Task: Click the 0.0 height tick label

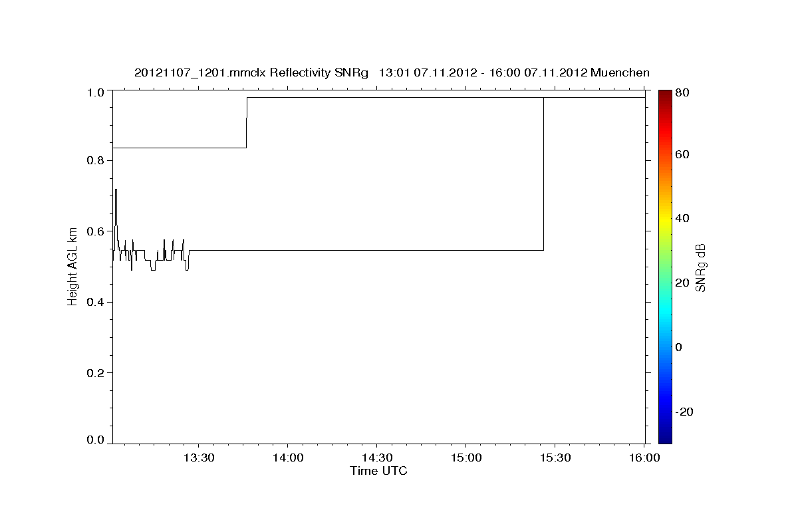Action: [96, 440]
